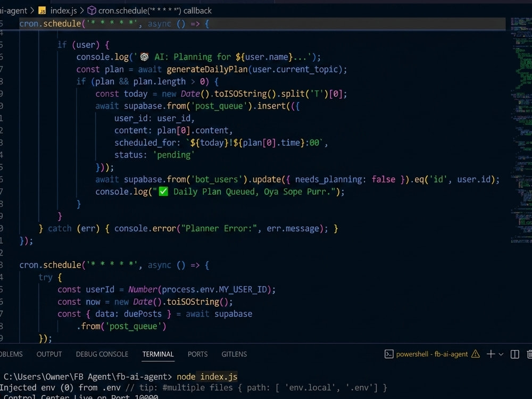Click 'MY_USER_ID' in the code

(x=243, y=289)
